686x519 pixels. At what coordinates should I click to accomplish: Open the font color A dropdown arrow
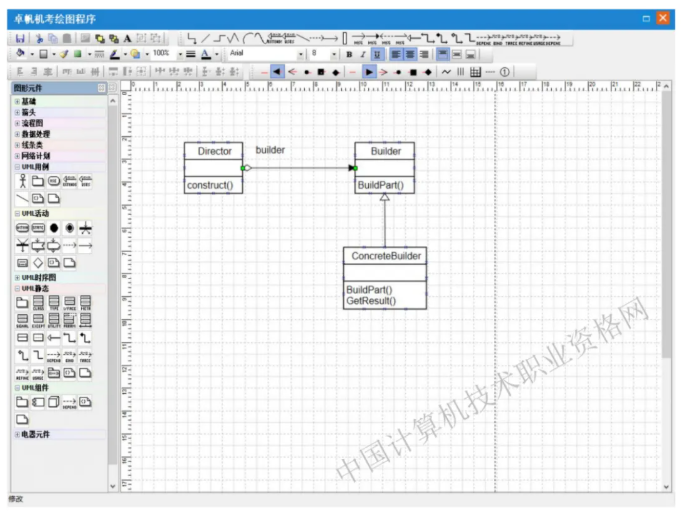coord(217,54)
